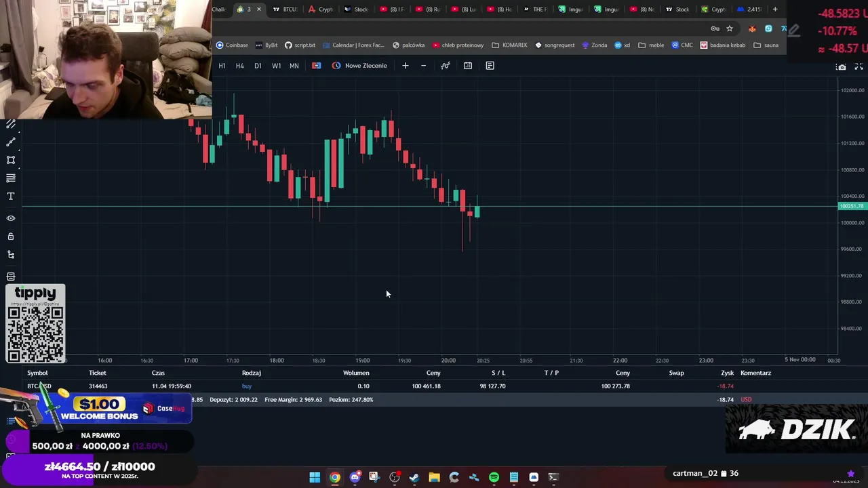
Task: Switch chart to H4 timeframe
Action: (x=239, y=66)
